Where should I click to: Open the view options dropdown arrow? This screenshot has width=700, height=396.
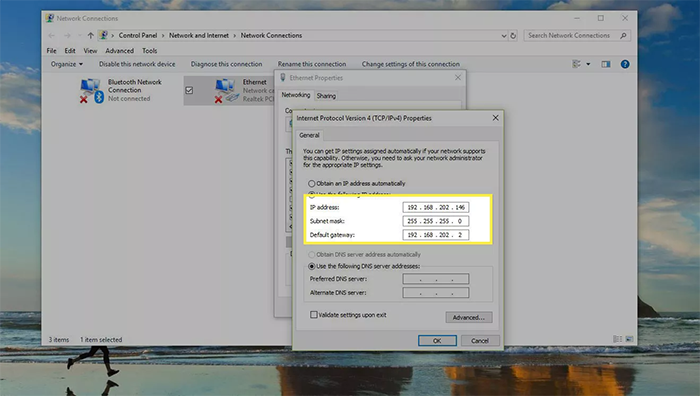[588, 64]
